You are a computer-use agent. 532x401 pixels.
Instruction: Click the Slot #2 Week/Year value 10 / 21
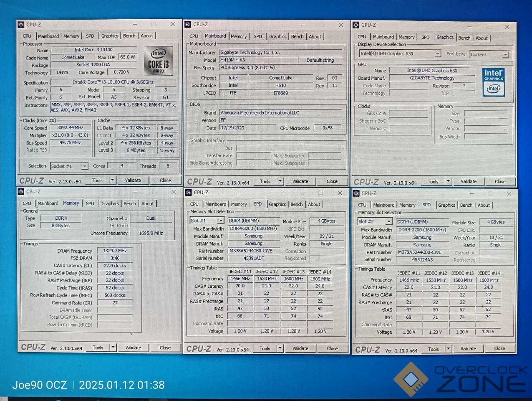pos(496,237)
